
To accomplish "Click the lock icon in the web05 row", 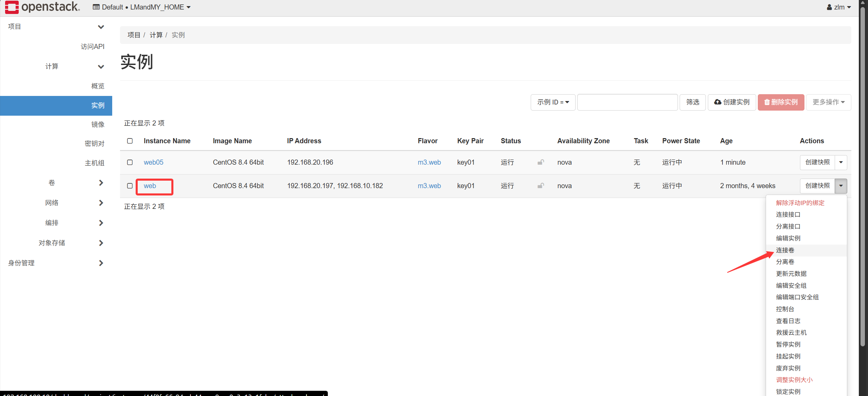I will [x=541, y=162].
